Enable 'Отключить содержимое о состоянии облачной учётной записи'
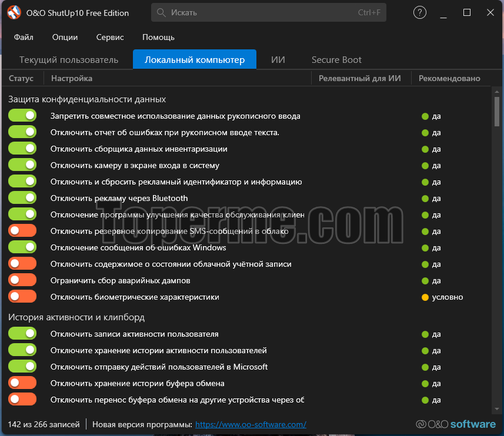Screen dimensions: 504x436 tap(22, 263)
